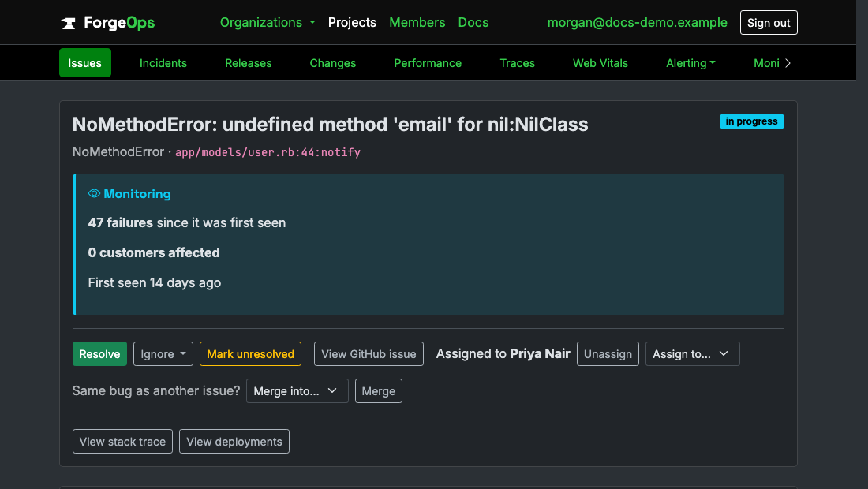Open the Alerting dropdown tab
The height and width of the screenshot is (489, 868).
click(x=690, y=63)
